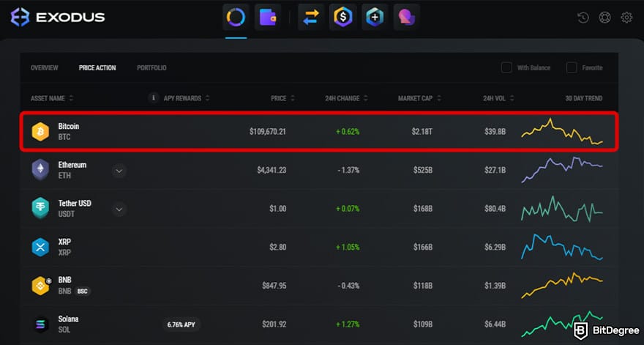Open the Support lifebuoy icon

(604, 18)
